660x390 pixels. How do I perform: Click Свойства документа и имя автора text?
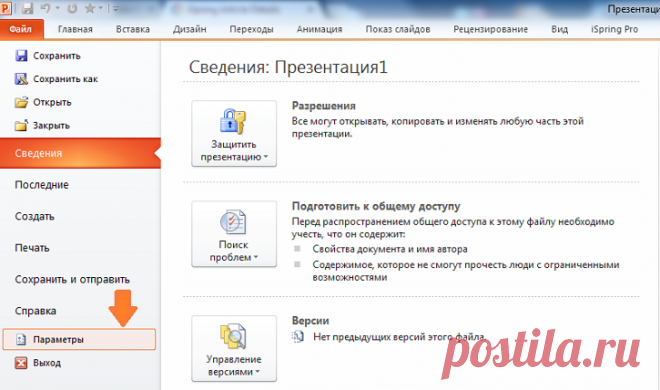pyautogui.click(x=390, y=249)
